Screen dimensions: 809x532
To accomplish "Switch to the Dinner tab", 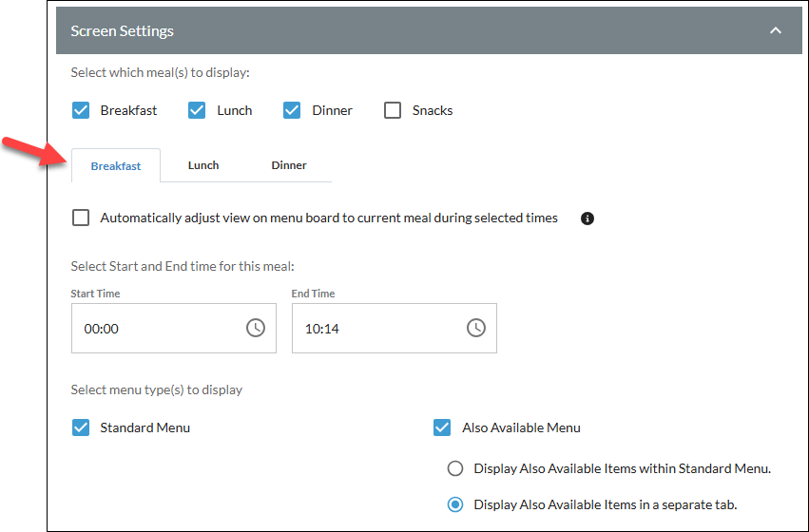I will pyautogui.click(x=289, y=165).
